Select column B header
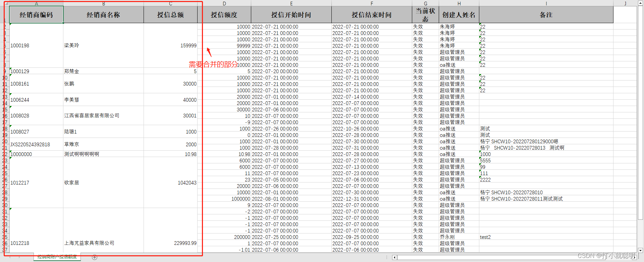 tap(103, 4)
